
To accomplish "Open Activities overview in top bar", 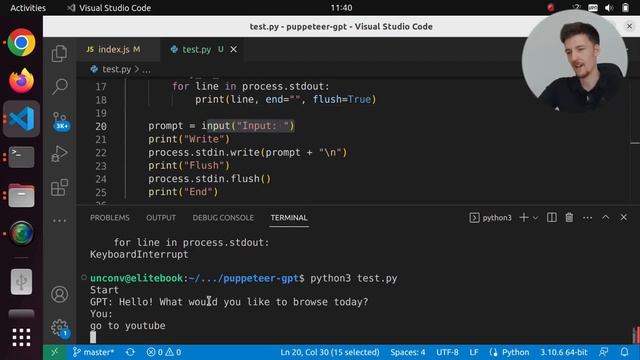I will click(x=28, y=8).
